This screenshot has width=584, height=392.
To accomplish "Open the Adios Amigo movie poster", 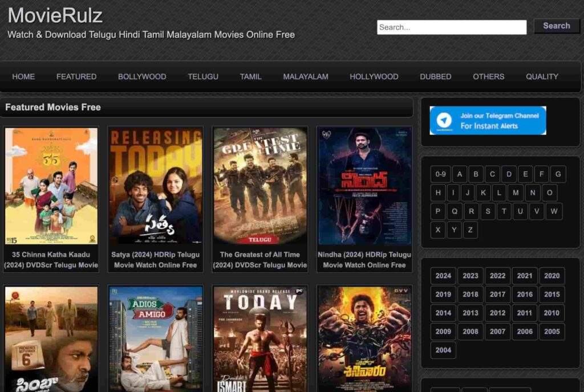I will tap(156, 338).
